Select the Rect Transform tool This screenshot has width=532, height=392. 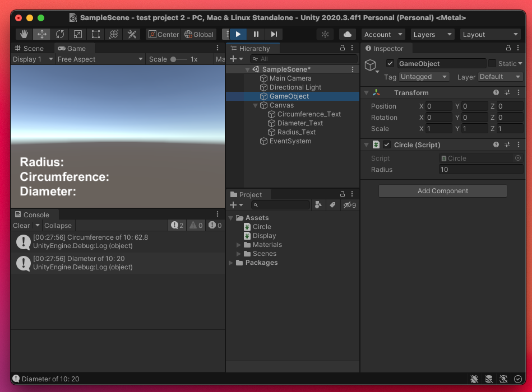click(95, 34)
